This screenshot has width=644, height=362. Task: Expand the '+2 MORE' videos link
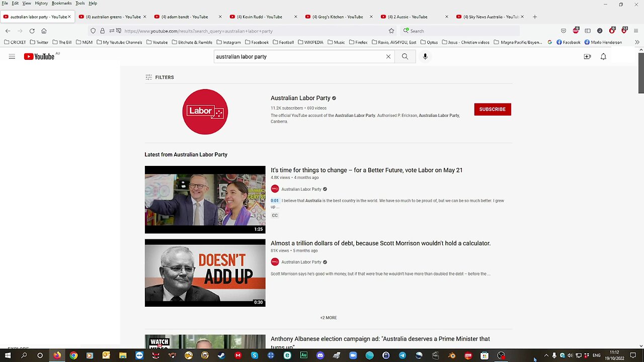tap(329, 318)
